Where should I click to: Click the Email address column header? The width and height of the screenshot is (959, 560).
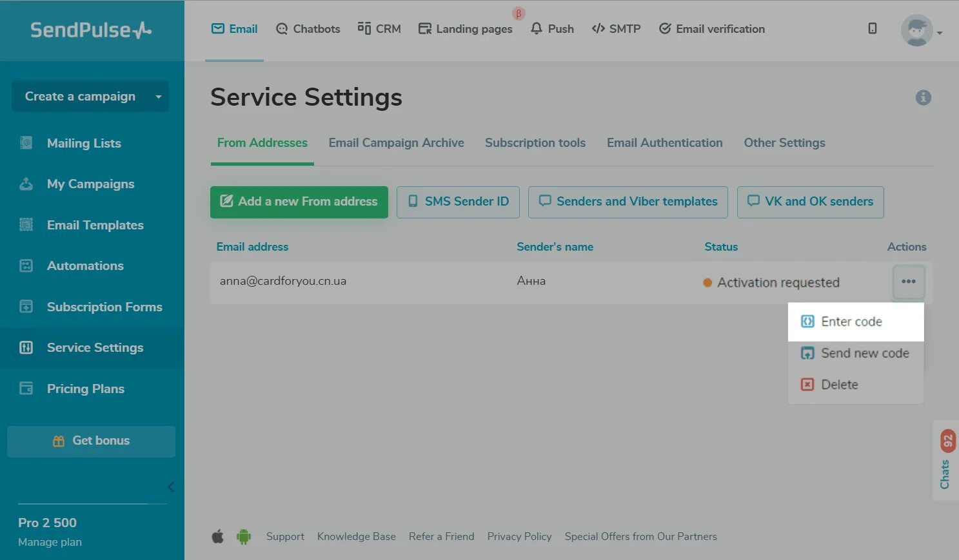coord(252,247)
